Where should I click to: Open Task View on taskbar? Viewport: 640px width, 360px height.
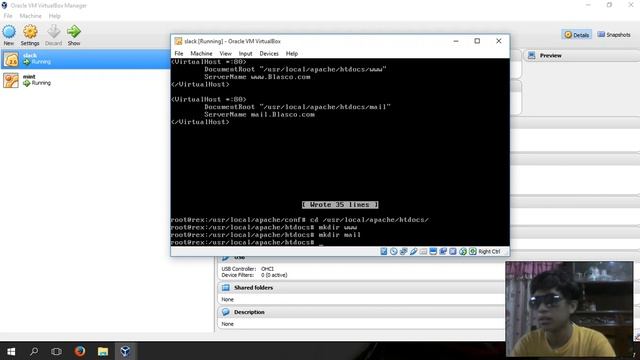click(x=56, y=351)
